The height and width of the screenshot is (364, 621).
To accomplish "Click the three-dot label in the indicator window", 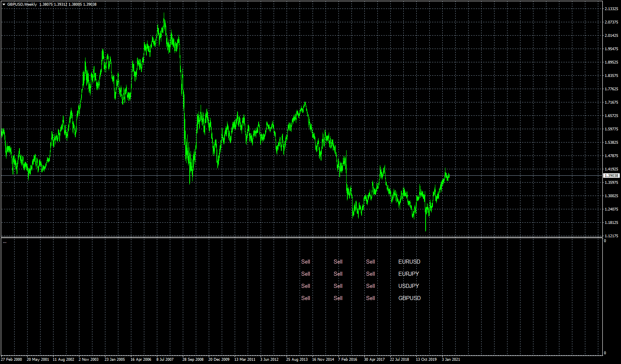I will pos(5,242).
